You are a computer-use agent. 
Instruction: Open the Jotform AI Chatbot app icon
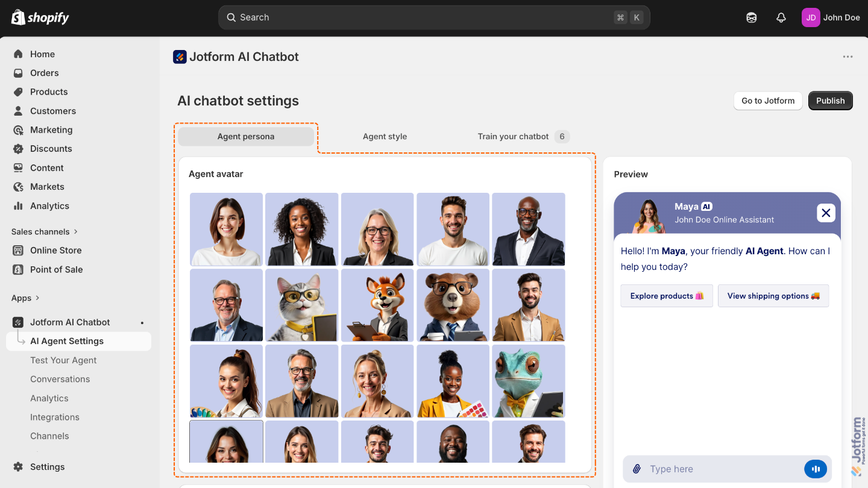tap(180, 57)
